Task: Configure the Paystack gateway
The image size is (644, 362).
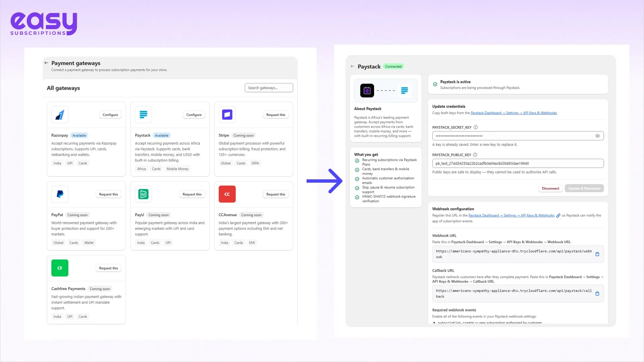Action: point(194,115)
